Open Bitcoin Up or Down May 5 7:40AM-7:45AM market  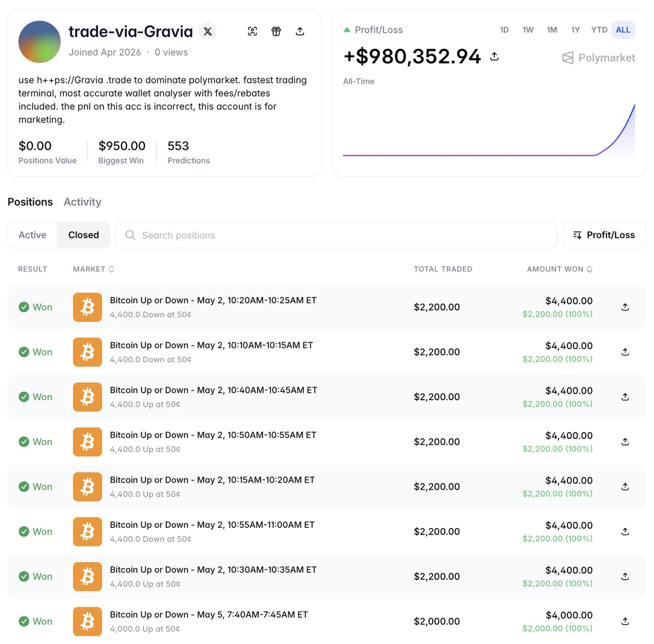click(x=209, y=615)
